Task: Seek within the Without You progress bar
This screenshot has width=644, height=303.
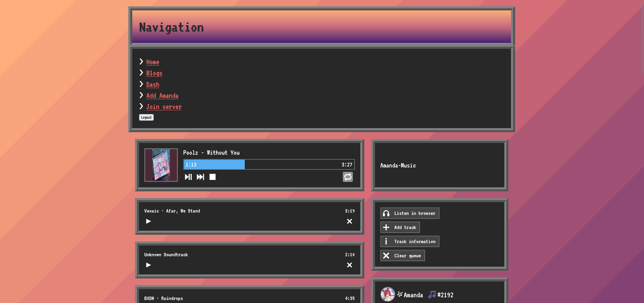Action: pos(268,164)
